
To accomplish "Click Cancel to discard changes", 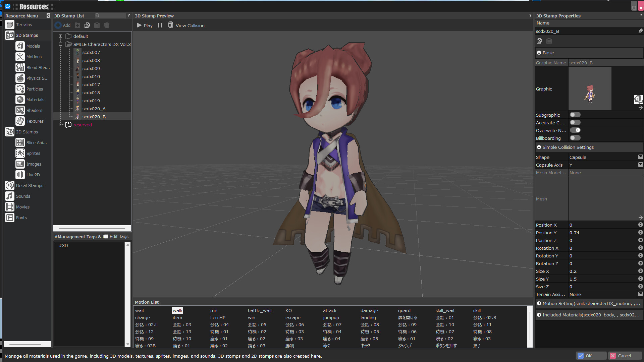I will 625,356.
